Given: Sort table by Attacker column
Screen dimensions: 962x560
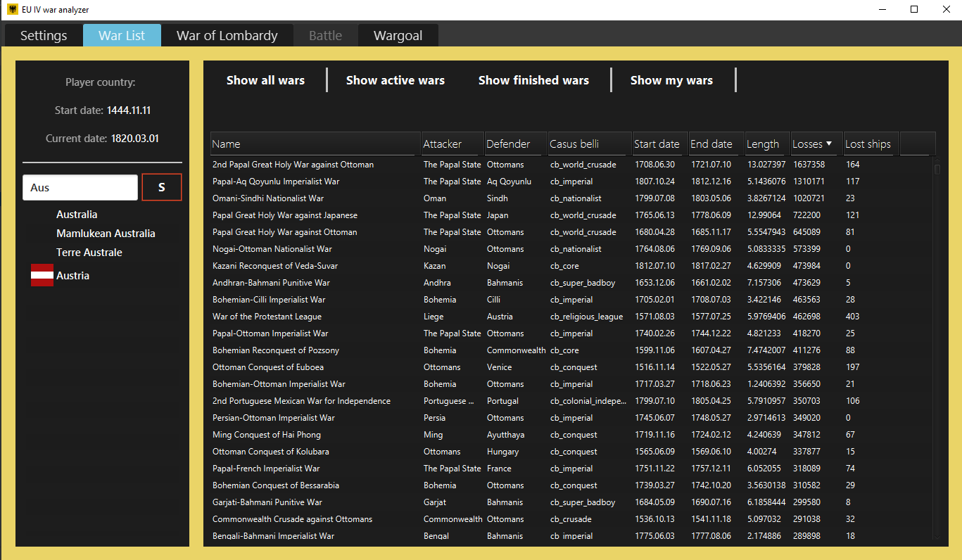Looking at the screenshot, I should click(x=452, y=144).
